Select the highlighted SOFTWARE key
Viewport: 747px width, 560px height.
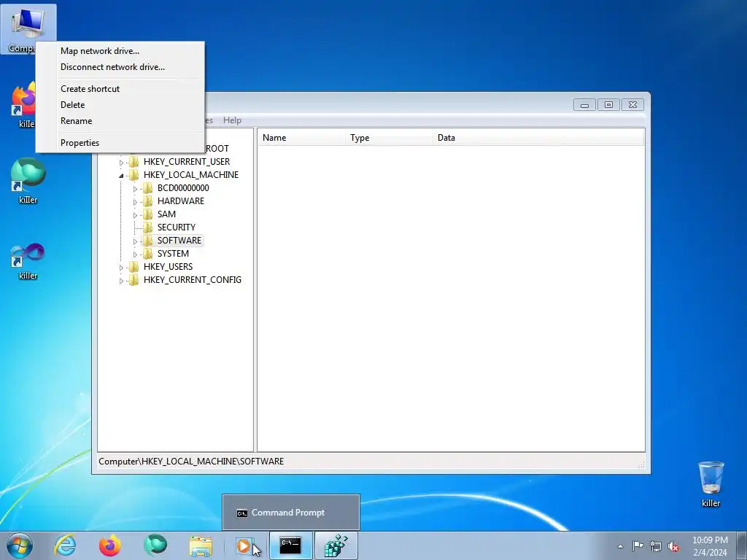(x=179, y=241)
